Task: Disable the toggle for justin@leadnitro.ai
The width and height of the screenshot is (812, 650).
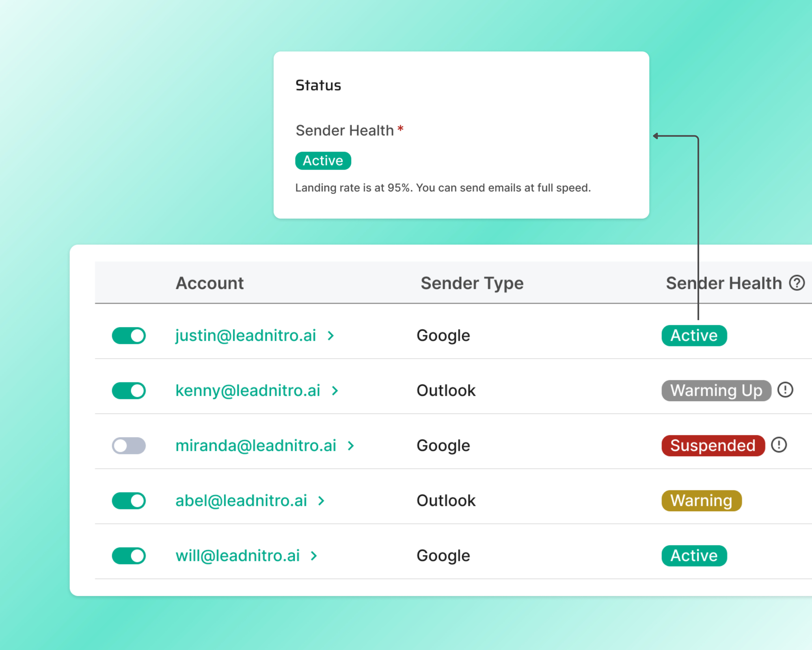Action: point(129,336)
